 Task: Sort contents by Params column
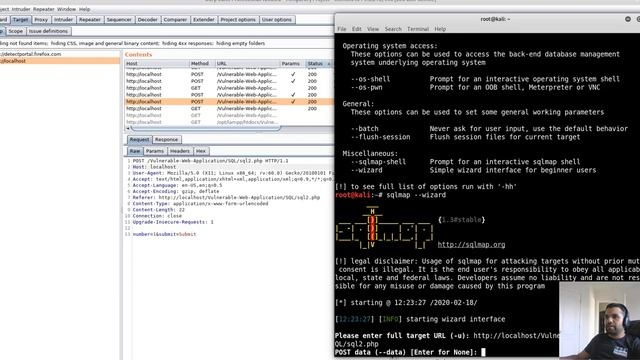tap(293, 64)
